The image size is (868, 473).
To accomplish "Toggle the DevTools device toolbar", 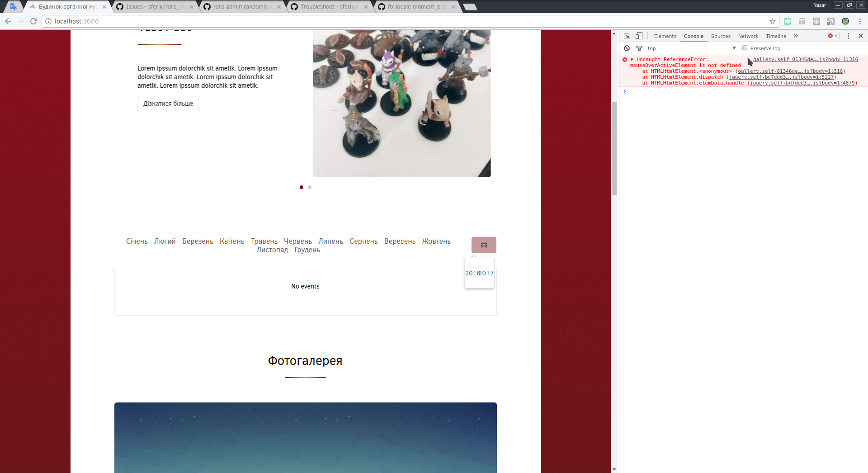I will (639, 36).
